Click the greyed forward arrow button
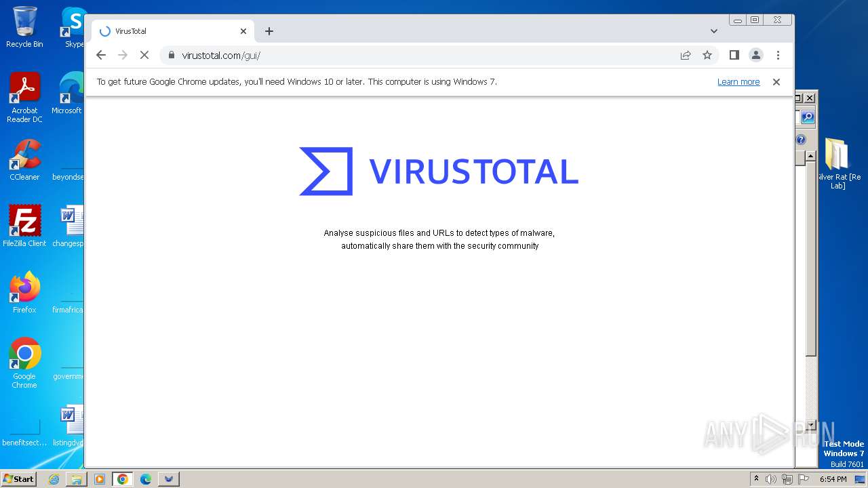This screenshot has width=868, height=488. coord(123,55)
